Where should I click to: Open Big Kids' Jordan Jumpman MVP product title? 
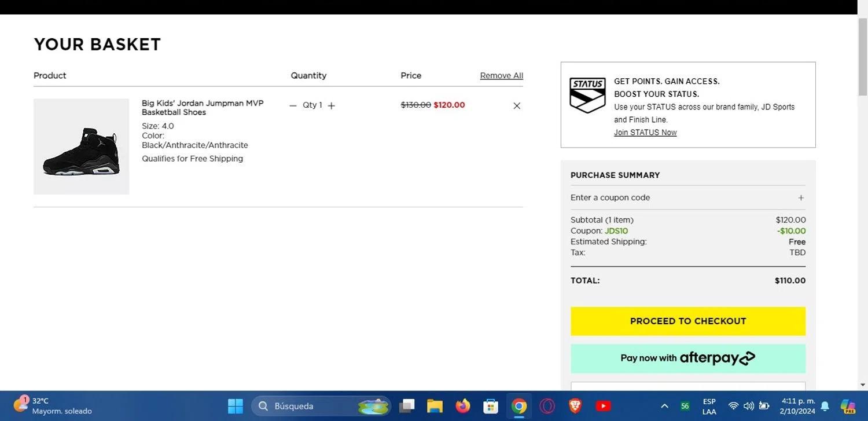click(203, 108)
